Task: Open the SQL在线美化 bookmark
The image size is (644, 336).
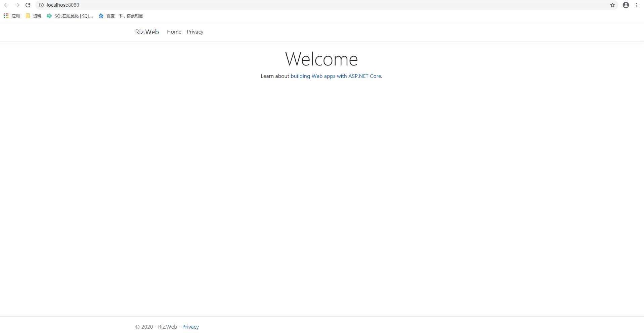Action: click(x=70, y=16)
